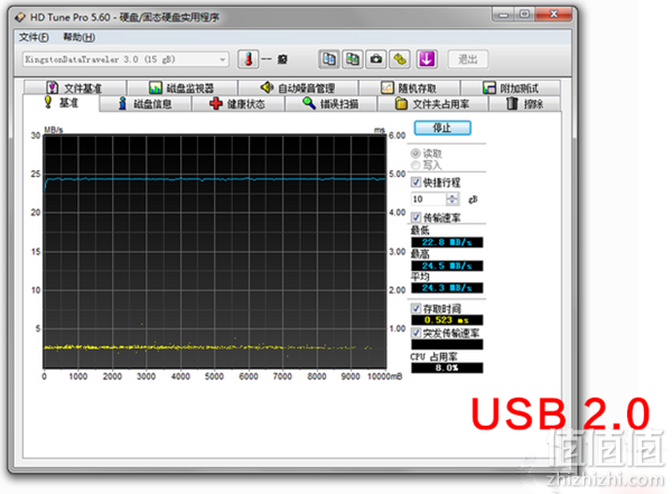
Task: Click the camera save screenshot icon
Action: click(x=376, y=59)
